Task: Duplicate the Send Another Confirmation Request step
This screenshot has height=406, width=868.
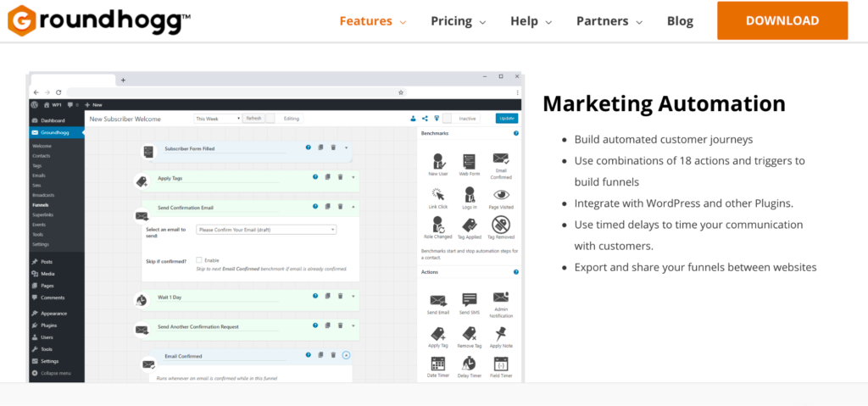Action: tap(328, 325)
